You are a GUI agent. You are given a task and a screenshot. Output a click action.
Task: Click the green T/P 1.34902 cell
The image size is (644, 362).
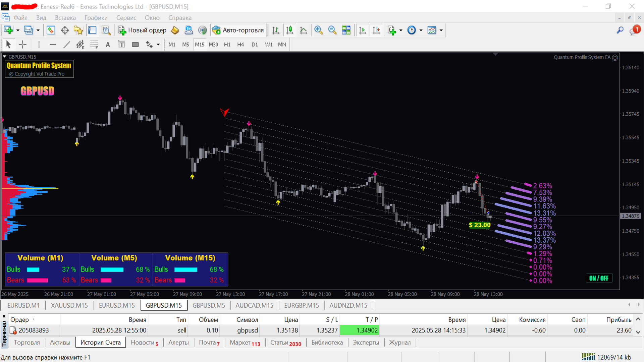360,330
